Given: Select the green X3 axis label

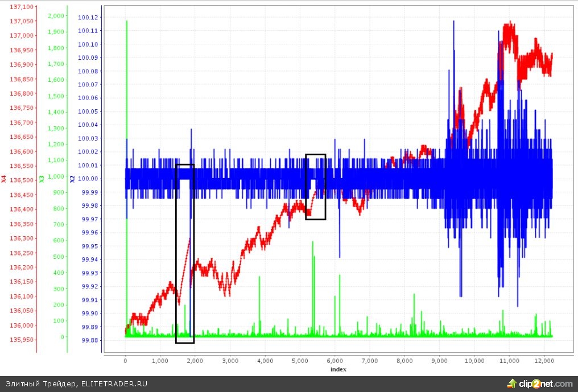Looking at the screenshot, I should 42,179.
